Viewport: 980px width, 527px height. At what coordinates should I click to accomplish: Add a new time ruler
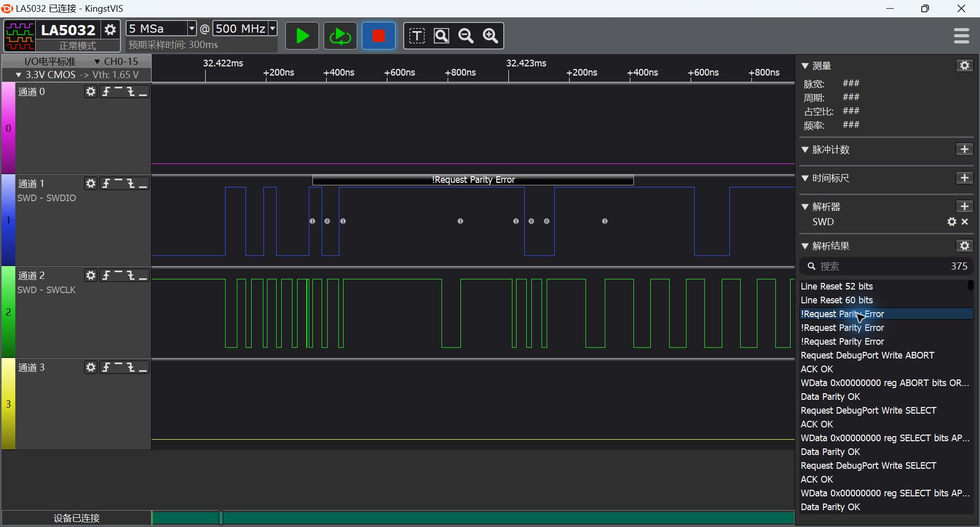point(965,178)
